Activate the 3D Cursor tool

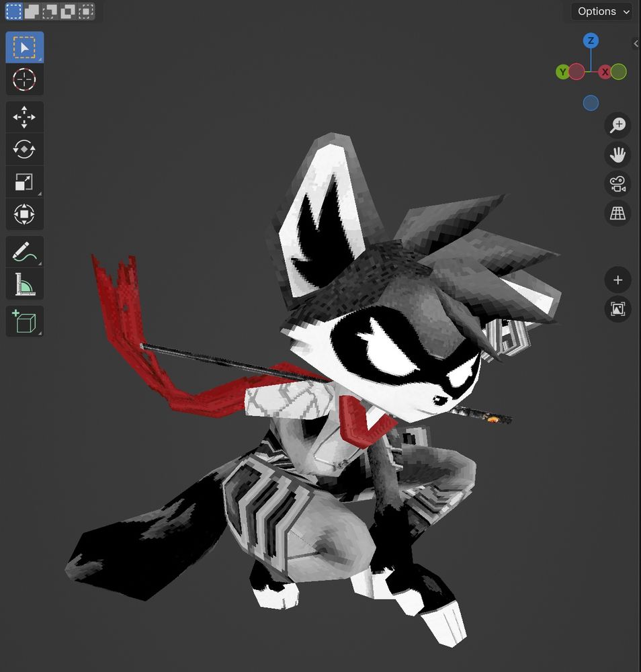24,79
